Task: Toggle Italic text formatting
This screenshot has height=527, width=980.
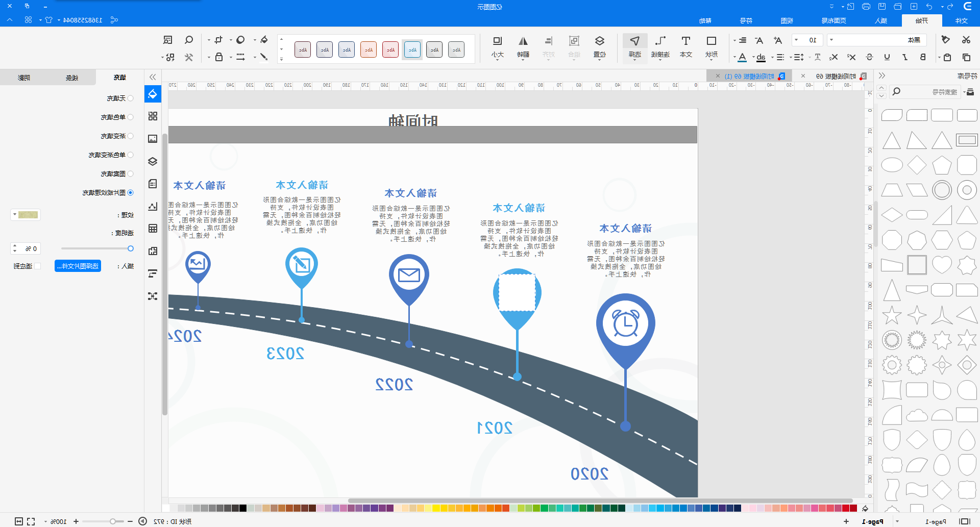Action: (x=905, y=57)
